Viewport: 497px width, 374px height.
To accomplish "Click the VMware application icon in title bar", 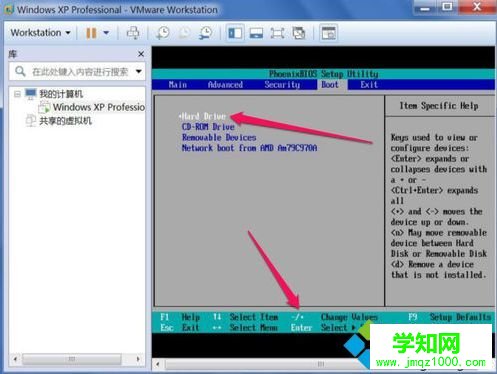I will (9, 10).
